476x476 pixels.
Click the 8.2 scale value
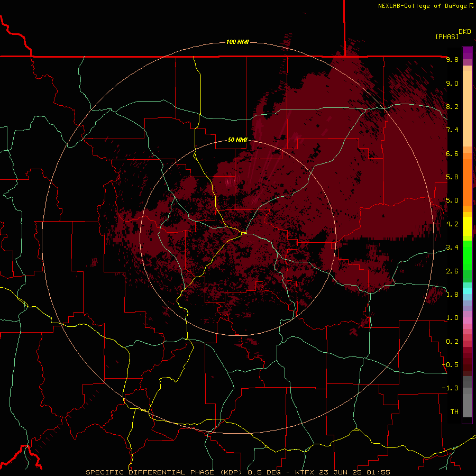point(452,107)
